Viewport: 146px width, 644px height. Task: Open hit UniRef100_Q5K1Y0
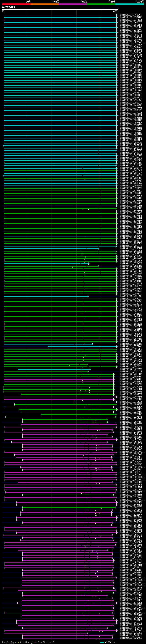pos(131,394)
